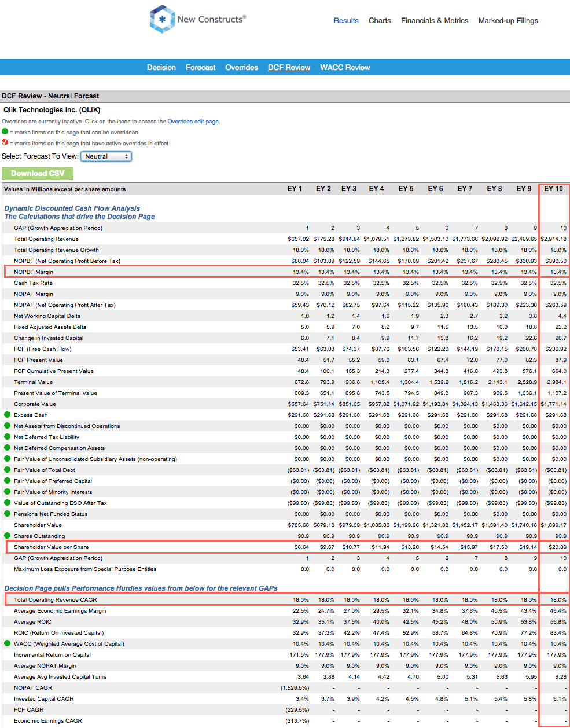Image resolution: width=570 pixels, height=728 pixels.
Task: Click the Net Working Capital Delta row label
Action: tap(47, 316)
